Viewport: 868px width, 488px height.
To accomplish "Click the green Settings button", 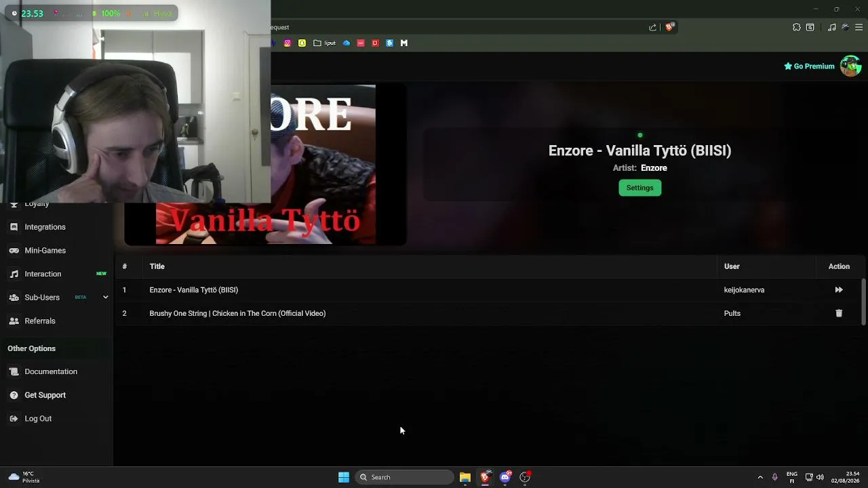I will point(640,188).
